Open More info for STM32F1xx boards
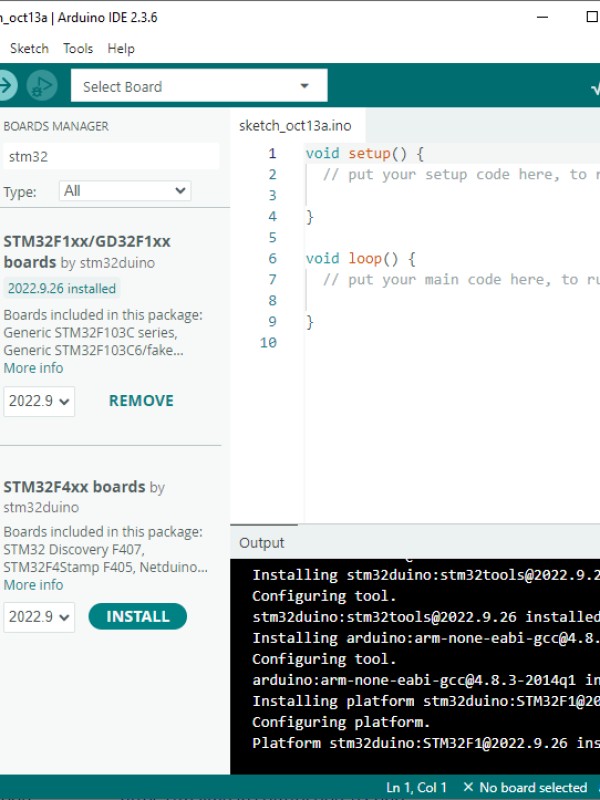600x800 pixels. pyautogui.click(x=33, y=368)
